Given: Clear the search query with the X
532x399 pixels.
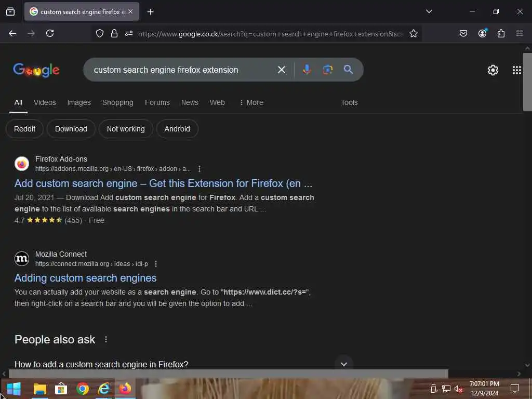Looking at the screenshot, I should click(x=281, y=70).
